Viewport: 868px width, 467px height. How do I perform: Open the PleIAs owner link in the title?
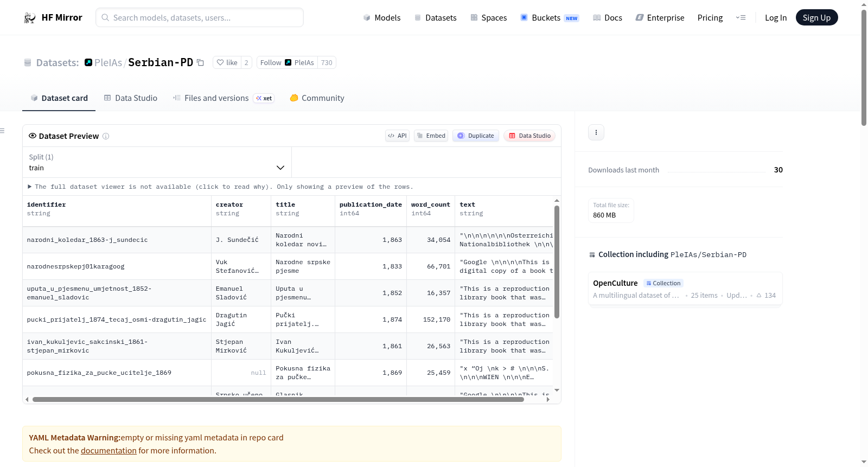108,62
